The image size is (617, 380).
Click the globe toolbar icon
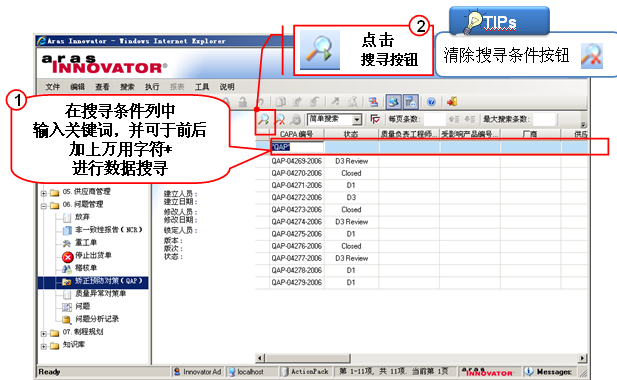(x=393, y=102)
